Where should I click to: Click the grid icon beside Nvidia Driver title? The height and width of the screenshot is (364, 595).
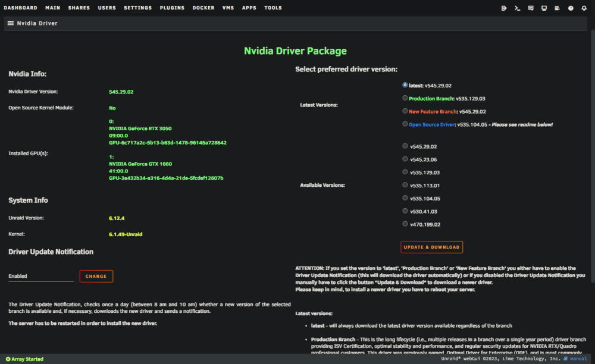pyautogui.click(x=11, y=23)
